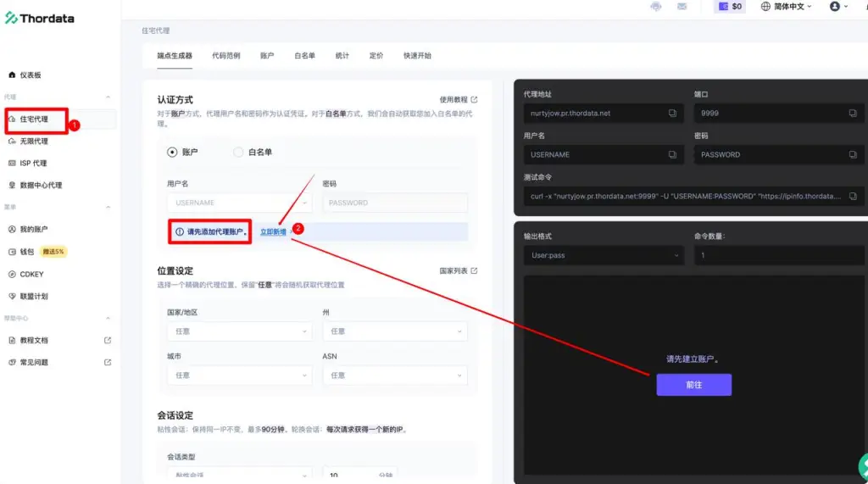This screenshot has height=484, width=868.
Task: Click the external-link icon beside 教程文档
Action: [108, 340]
